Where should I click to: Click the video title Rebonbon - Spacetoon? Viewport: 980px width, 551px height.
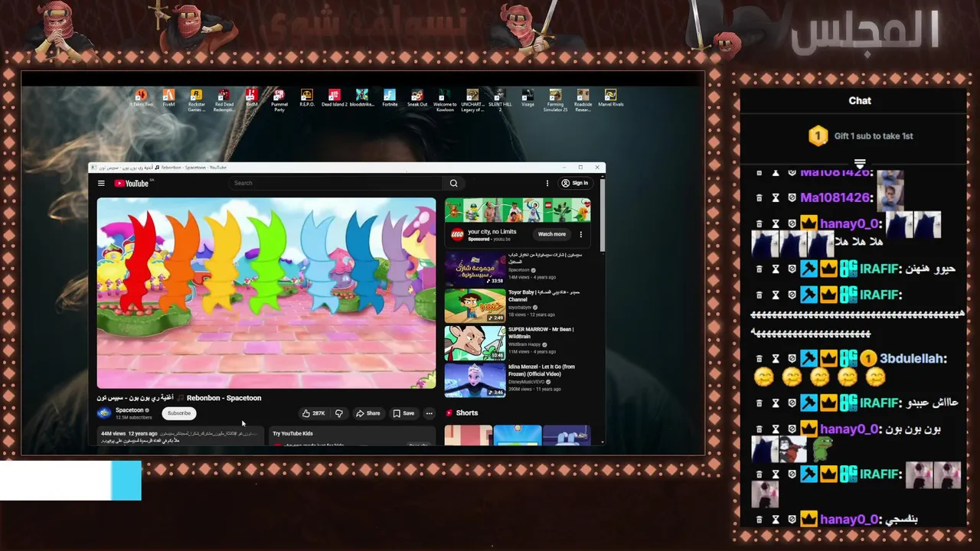pos(224,398)
